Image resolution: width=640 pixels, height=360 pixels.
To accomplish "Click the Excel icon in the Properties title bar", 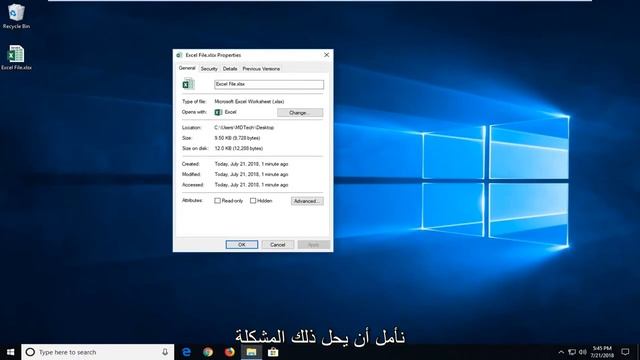I will coord(179,55).
